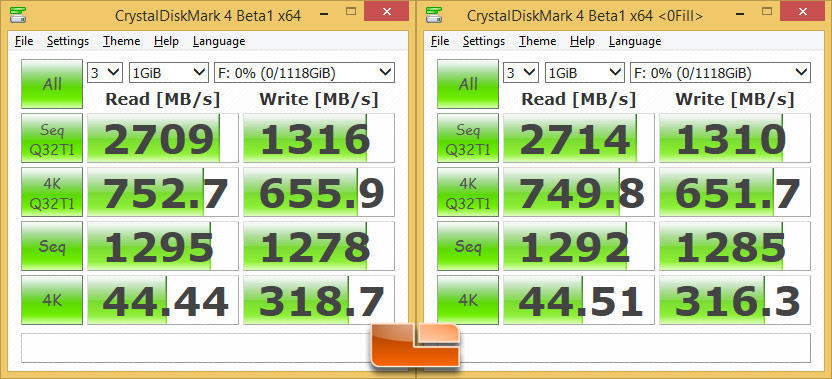This screenshot has width=832, height=379.
Task: Maximize the 0Fill CrystalDiskMark window
Action: point(767,12)
